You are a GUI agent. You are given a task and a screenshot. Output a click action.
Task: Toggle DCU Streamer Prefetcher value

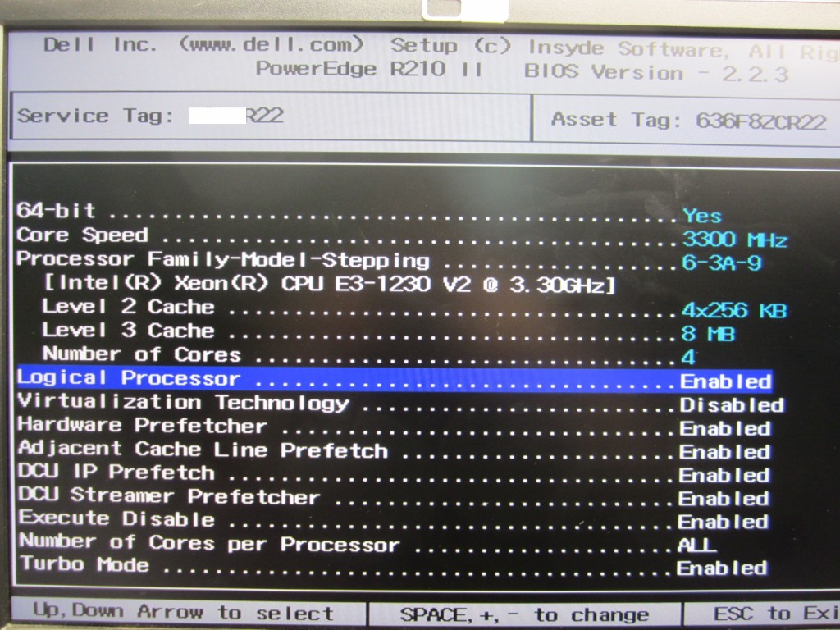pyautogui.click(x=724, y=499)
